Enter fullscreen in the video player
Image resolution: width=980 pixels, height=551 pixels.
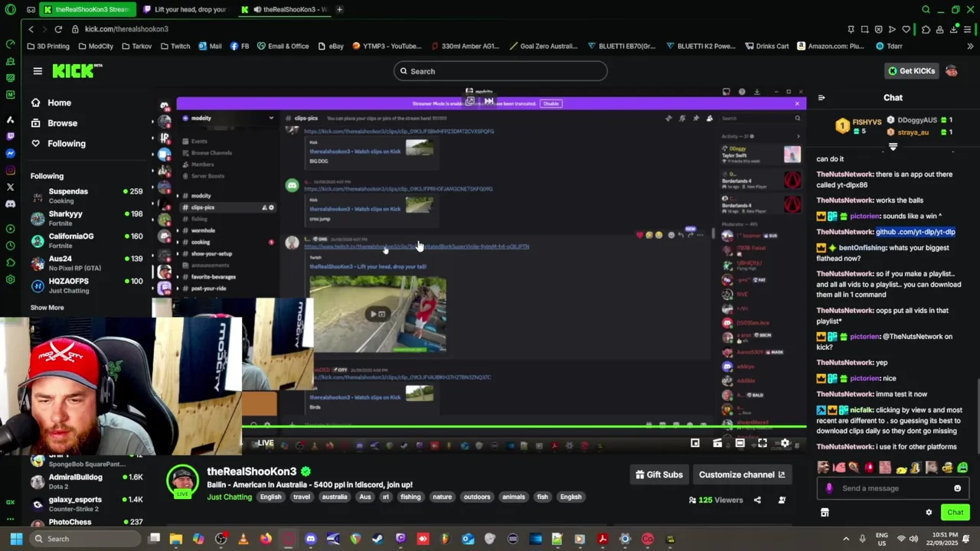(763, 443)
